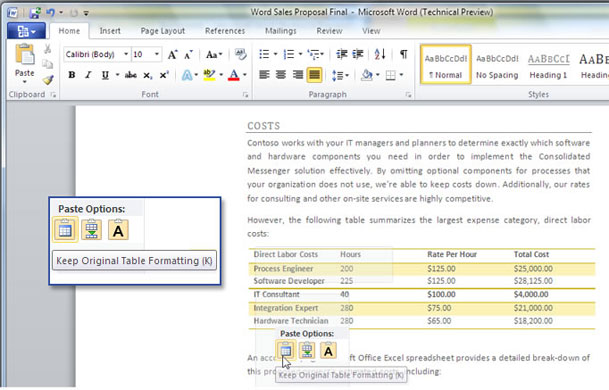Activate the Format Painter brush
This screenshot has height=390, width=609.
click(48, 80)
